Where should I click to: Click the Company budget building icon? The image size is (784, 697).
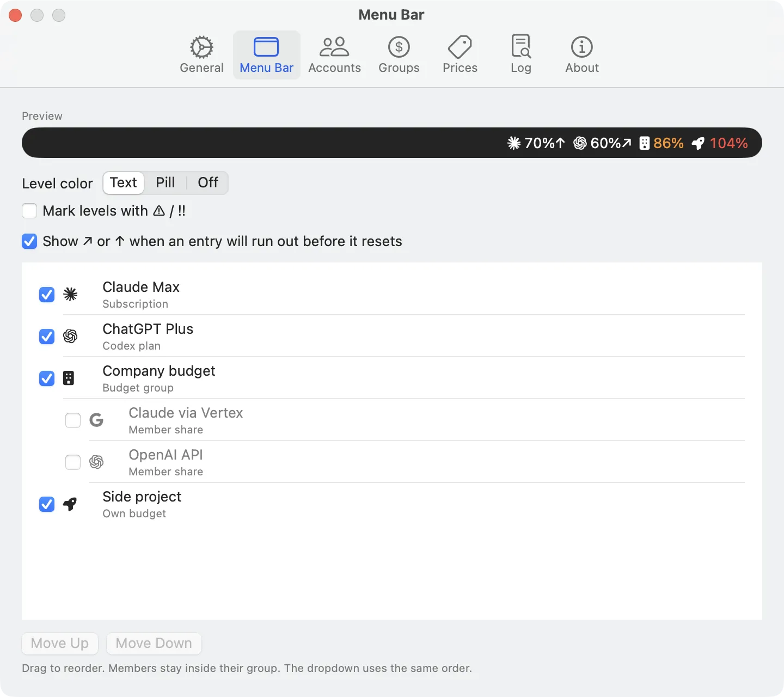(69, 378)
